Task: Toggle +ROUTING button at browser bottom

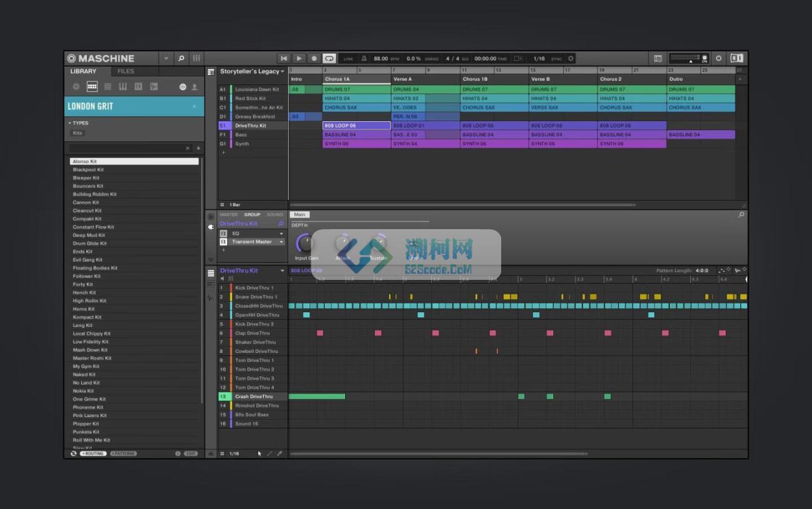Action: click(93, 454)
